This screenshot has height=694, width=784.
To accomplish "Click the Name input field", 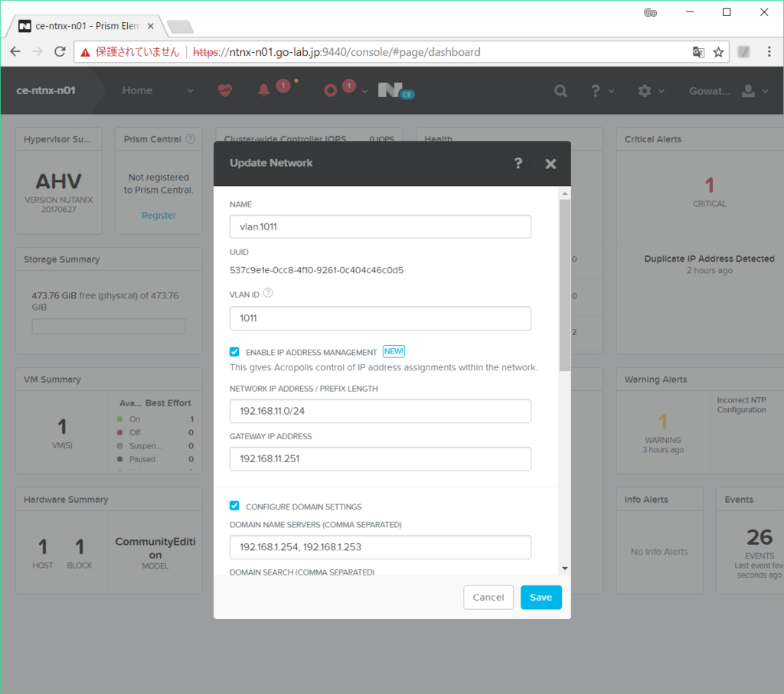I will pyautogui.click(x=380, y=226).
